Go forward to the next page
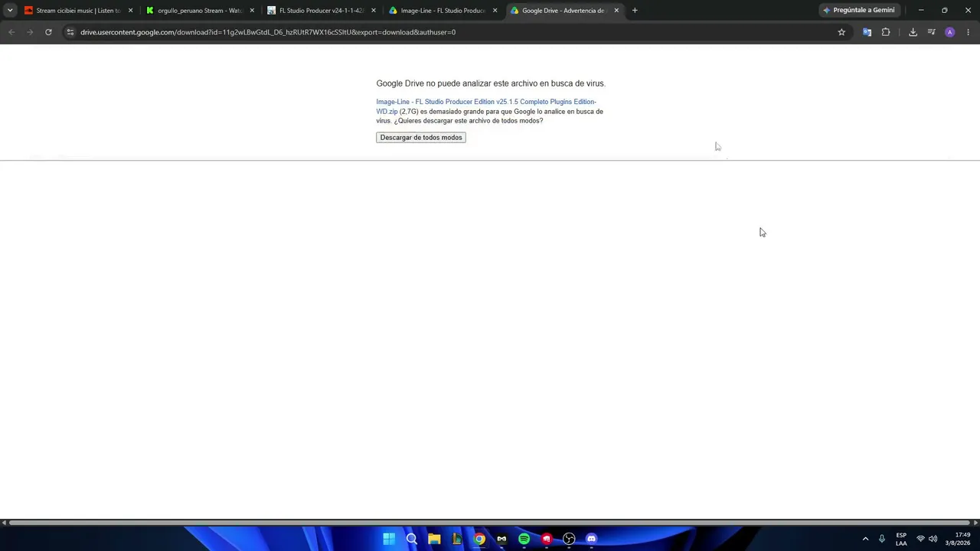 point(30,32)
